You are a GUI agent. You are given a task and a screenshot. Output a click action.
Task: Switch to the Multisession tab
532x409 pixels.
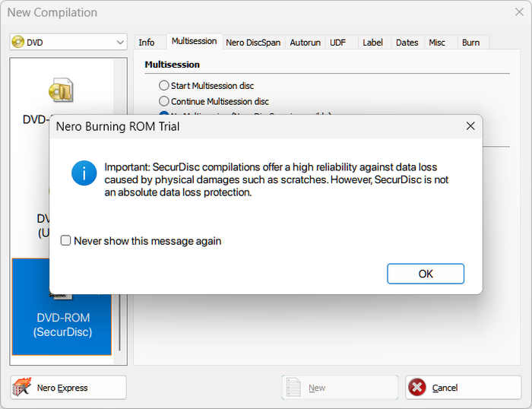coord(194,41)
